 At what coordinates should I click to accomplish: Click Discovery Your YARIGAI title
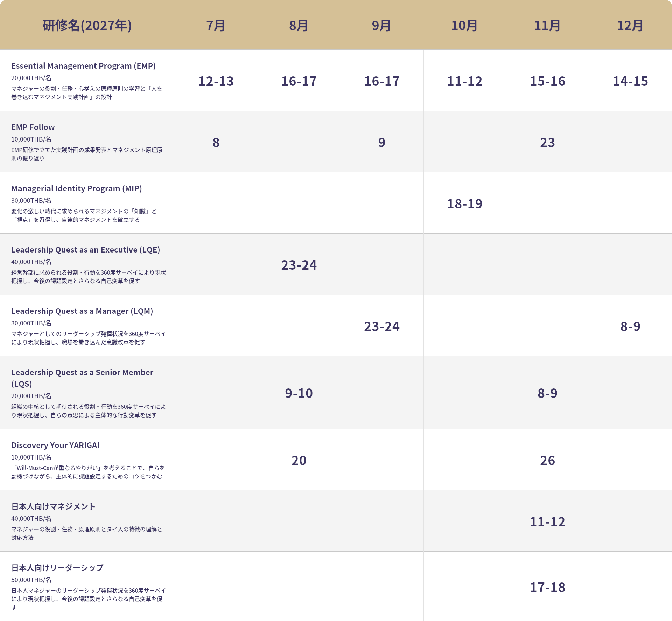[55, 445]
